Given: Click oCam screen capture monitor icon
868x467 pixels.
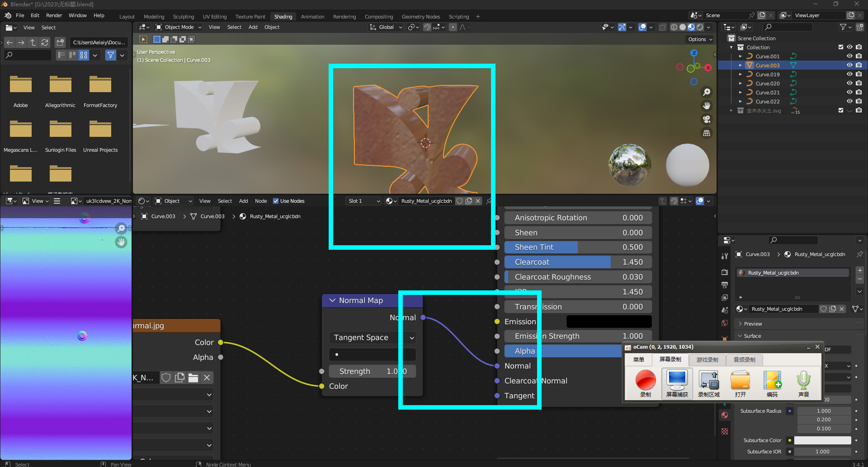Looking at the screenshot, I should (x=677, y=383).
